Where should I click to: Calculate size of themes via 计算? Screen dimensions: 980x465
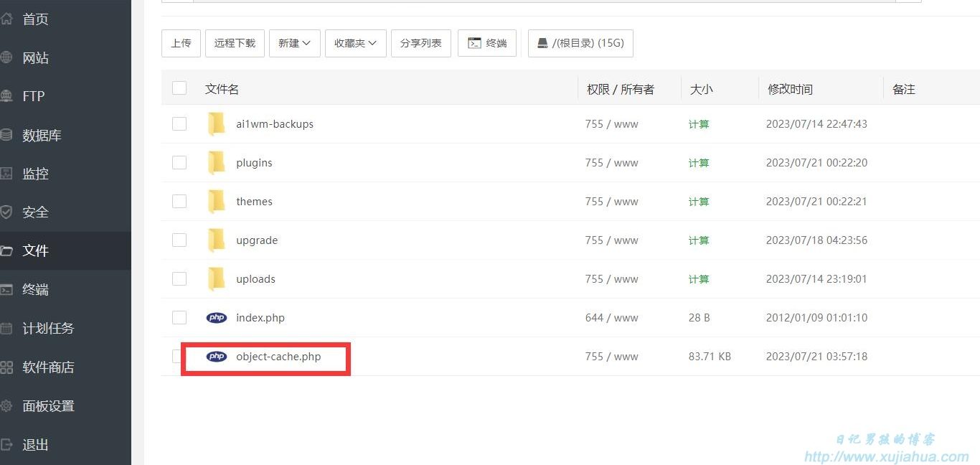699,202
